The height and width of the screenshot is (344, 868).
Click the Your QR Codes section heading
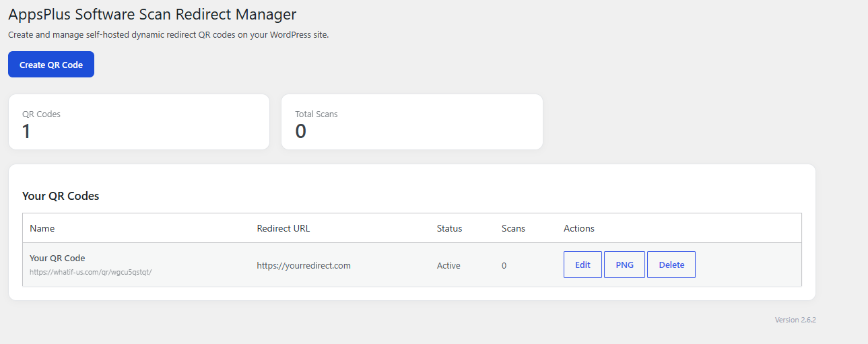(x=61, y=196)
